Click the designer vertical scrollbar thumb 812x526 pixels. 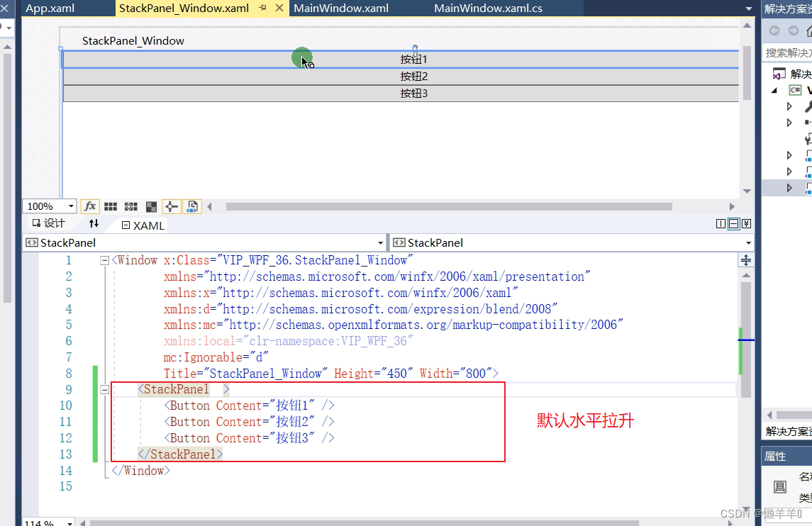point(747,72)
